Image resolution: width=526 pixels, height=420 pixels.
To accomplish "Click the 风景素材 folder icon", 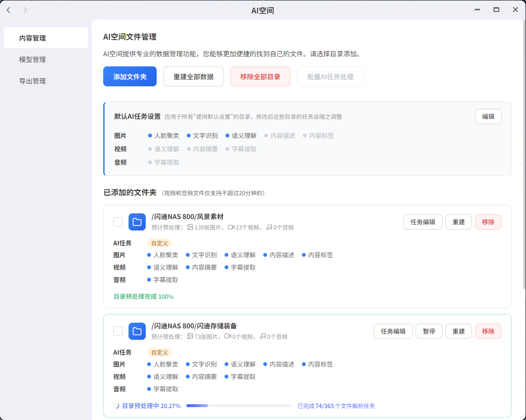I will [x=137, y=222].
